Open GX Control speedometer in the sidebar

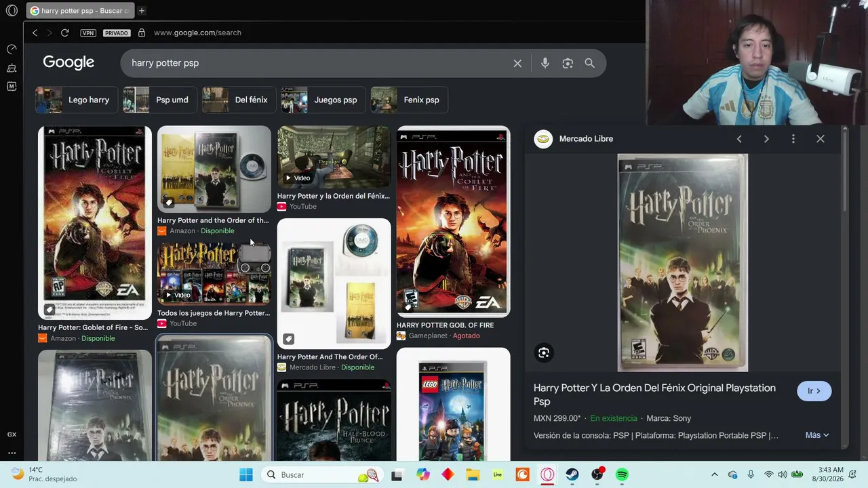[12, 49]
